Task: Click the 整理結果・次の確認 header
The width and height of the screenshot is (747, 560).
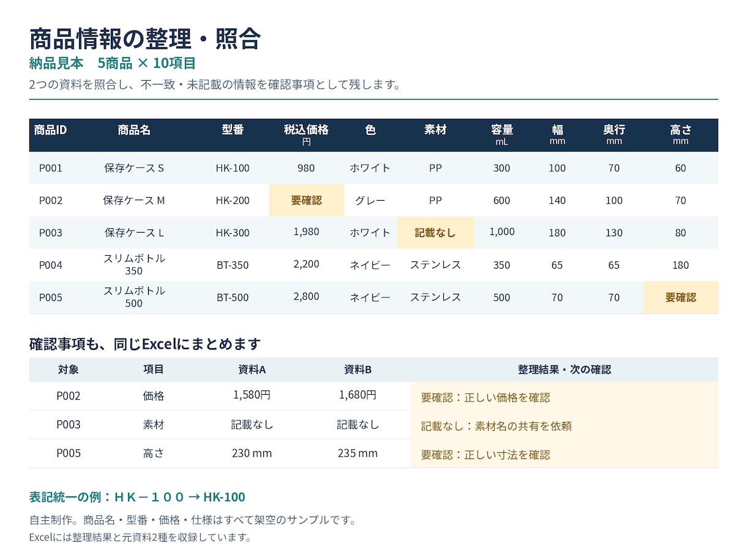Action: point(564,370)
